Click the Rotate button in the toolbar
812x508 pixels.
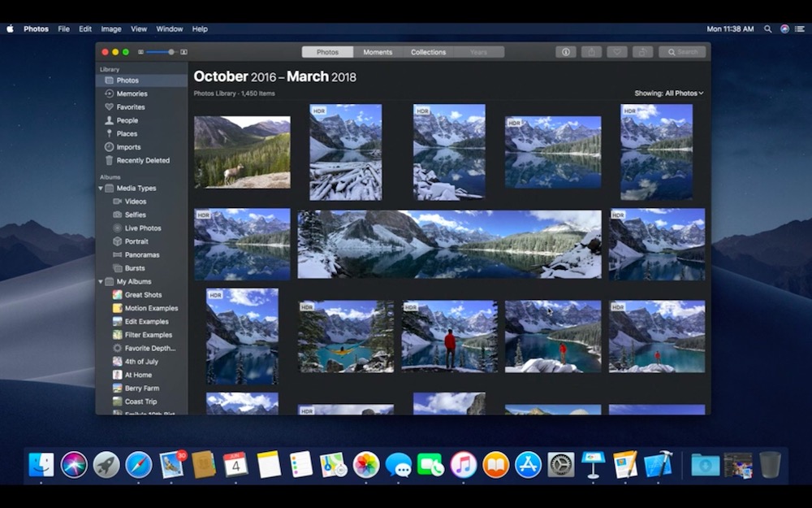pyautogui.click(x=642, y=52)
